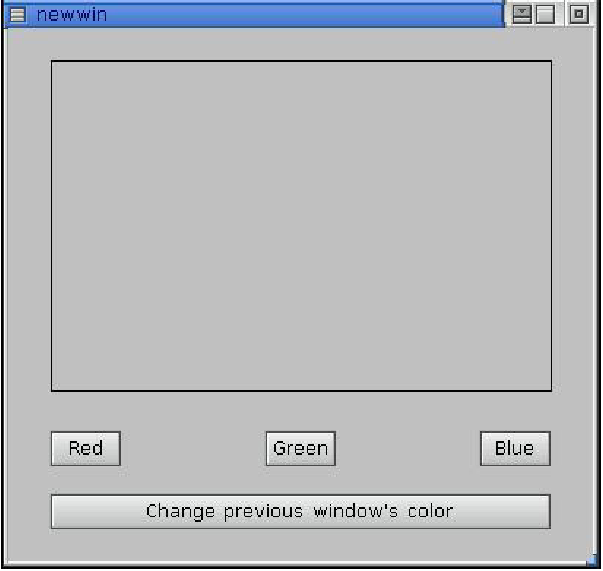603x571 pixels.
Task: Click the titlebar button with down-arrow glyph
Action: [x=522, y=15]
